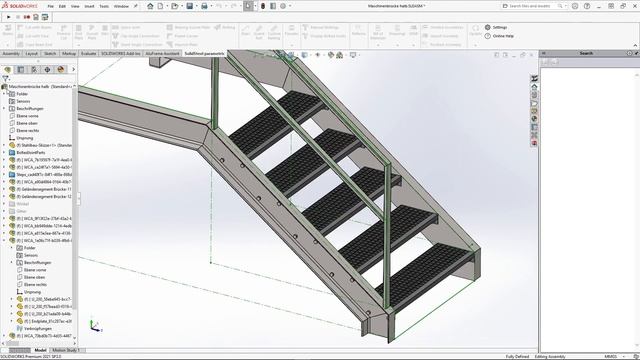
Task: Click the Rebuild traffic-light icon
Action: pyautogui.click(x=263, y=6)
